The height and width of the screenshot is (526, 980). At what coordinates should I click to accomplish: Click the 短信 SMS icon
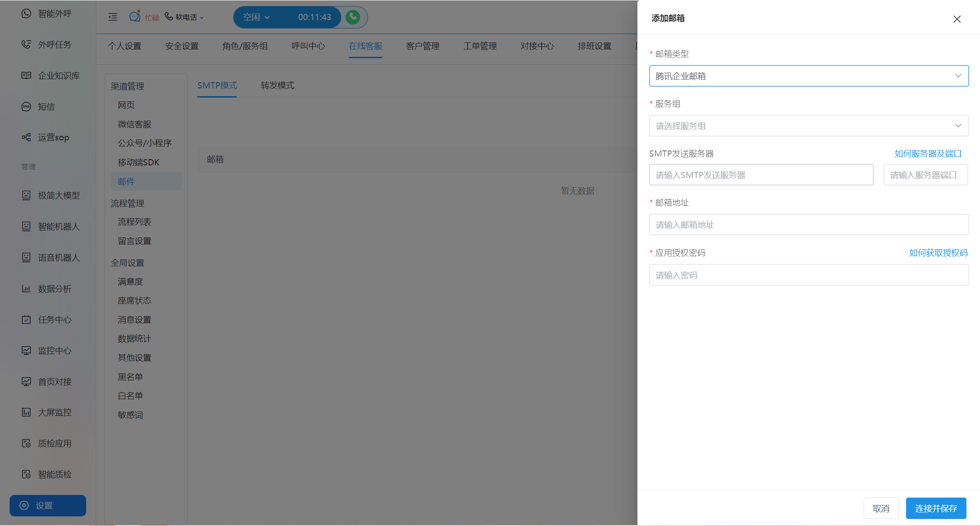click(x=26, y=107)
